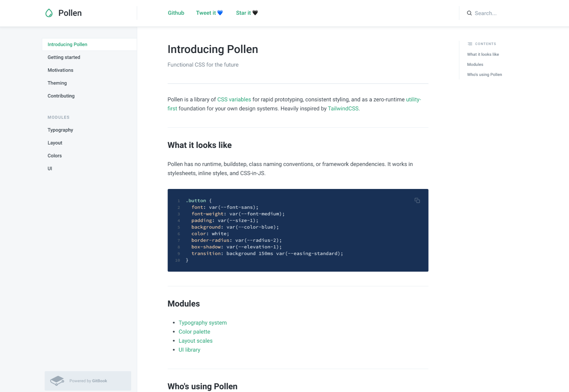Open Contributing page
This screenshot has width=569, height=392.
pyautogui.click(x=61, y=96)
